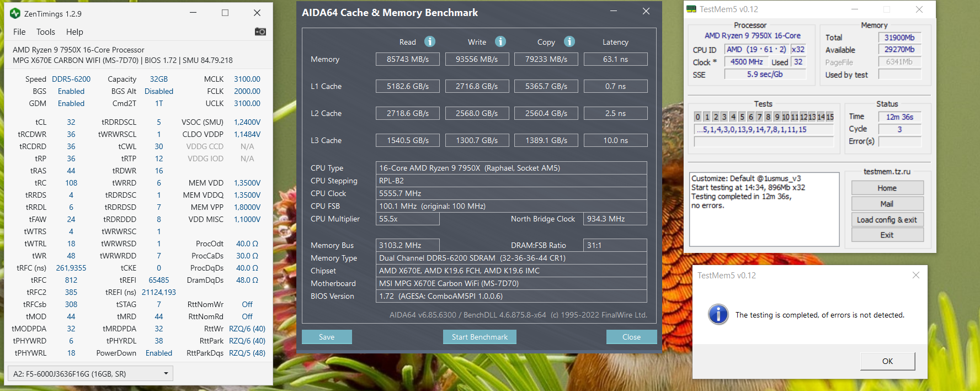Click the Read info icon in AIDA64

[x=430, y=41]
